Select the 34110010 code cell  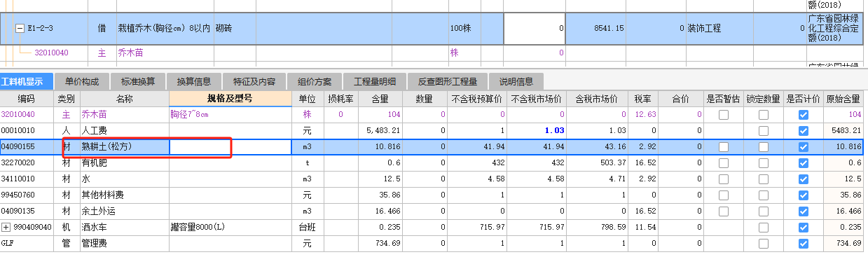point(27,179)
